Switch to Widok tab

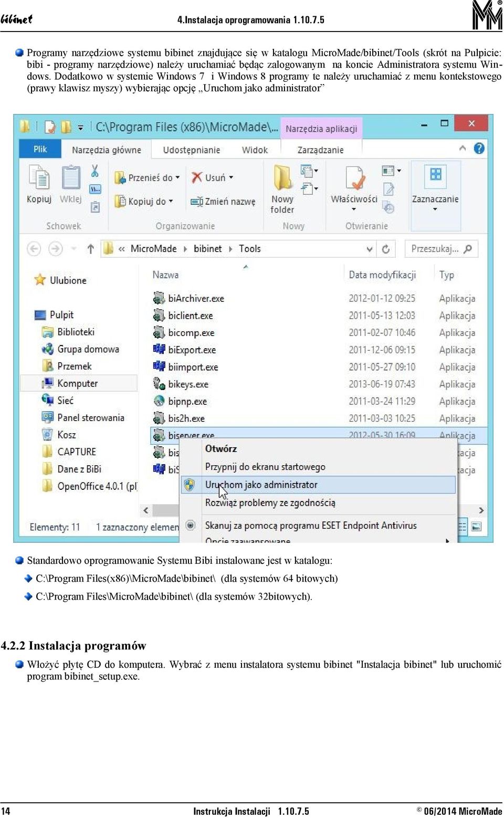(x=255, y=150)
